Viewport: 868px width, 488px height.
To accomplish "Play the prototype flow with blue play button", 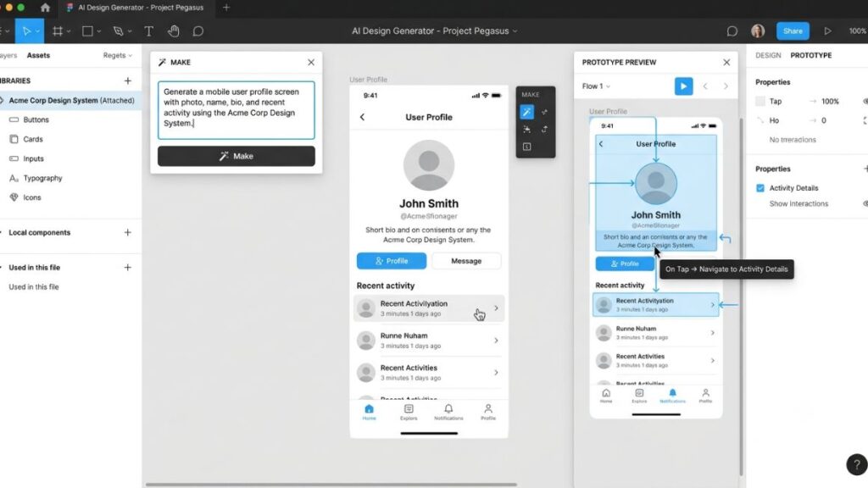I will 684,86.
